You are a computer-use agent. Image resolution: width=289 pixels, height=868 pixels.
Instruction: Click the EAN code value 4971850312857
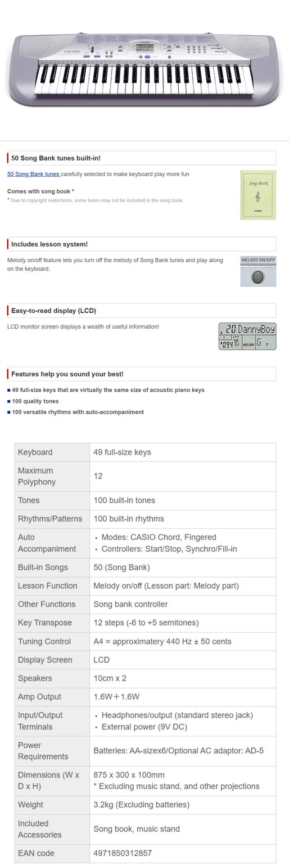tap(123, 853)
